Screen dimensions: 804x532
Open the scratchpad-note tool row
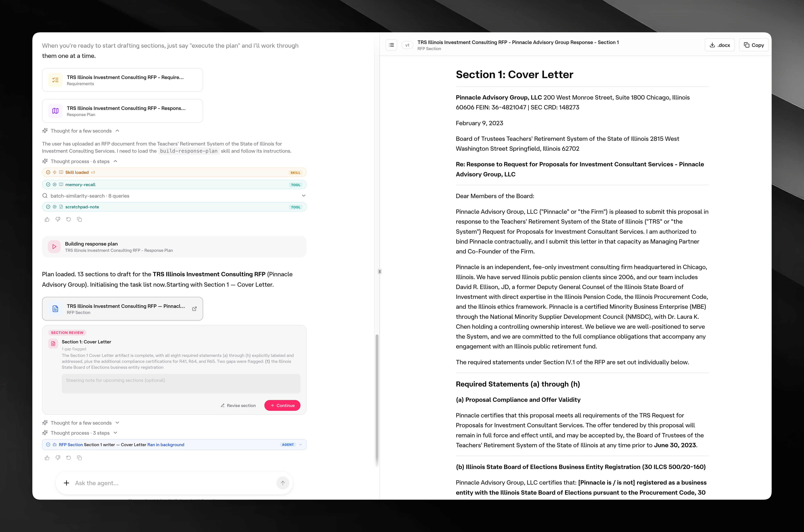coord(174,207)
